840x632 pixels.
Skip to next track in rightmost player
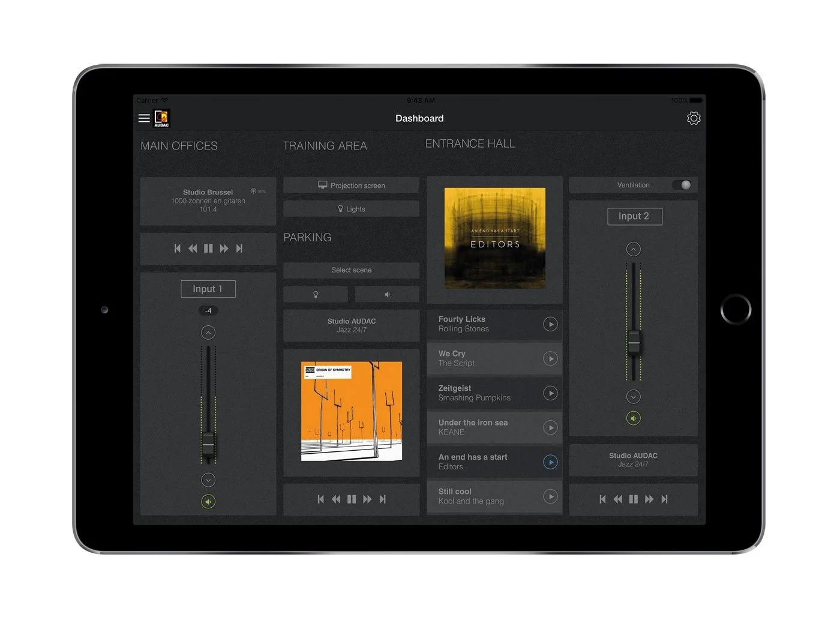click(665, 499)
